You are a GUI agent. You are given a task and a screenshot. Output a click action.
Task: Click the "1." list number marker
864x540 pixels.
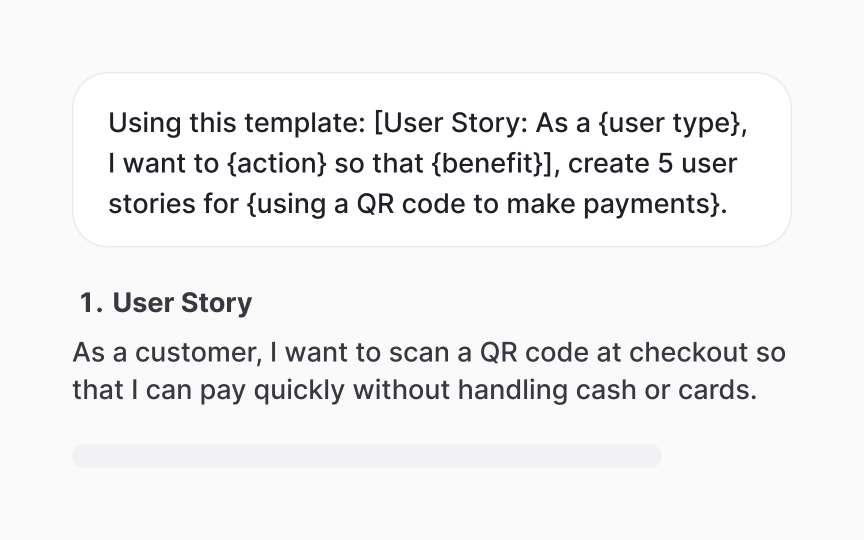coord(91,303)
